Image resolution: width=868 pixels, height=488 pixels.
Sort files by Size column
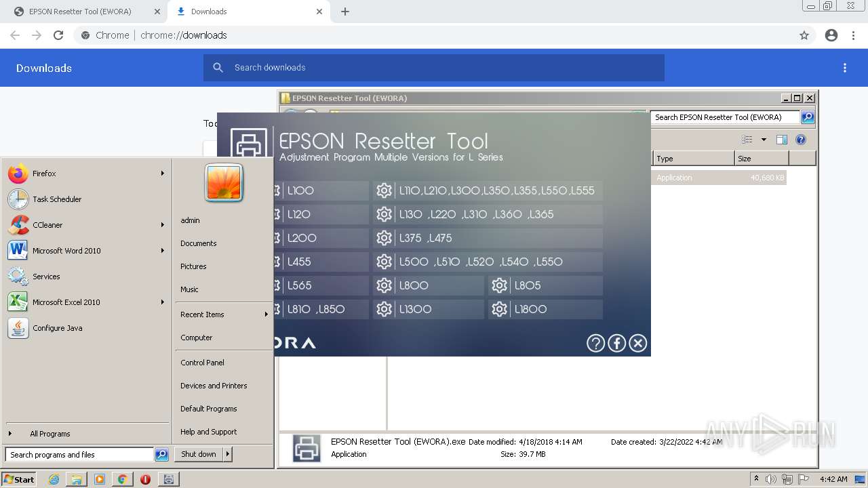tap(762, 159)
